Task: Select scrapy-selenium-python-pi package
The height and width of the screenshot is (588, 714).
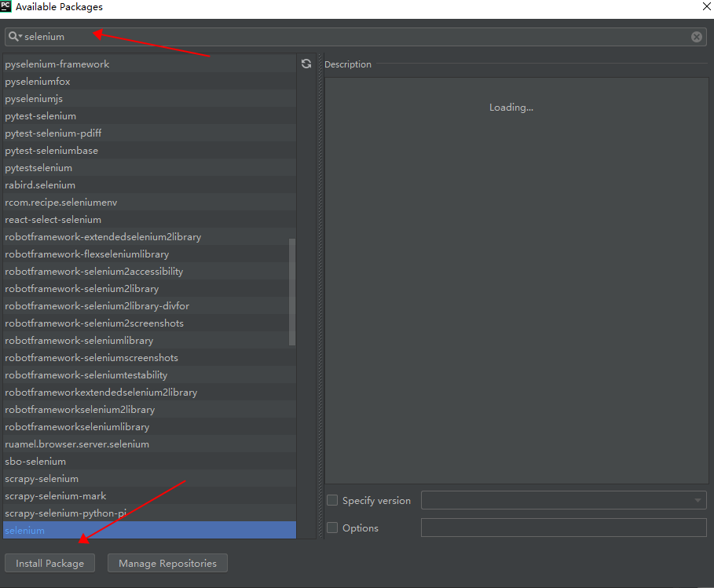Action: coord(149,514)
